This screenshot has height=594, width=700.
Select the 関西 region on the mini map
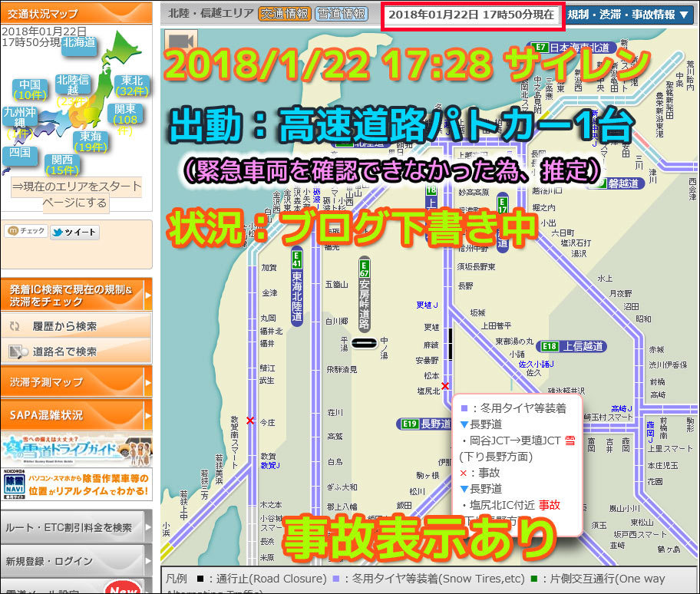62,165
